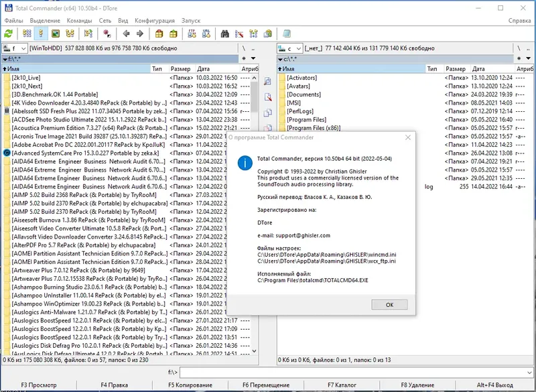Go back with the left arrow icon
536x392 pixels.
[126, 34]
